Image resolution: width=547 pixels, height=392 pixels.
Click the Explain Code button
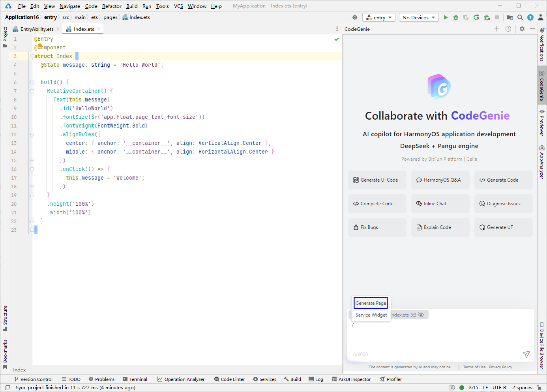point(440,227)
